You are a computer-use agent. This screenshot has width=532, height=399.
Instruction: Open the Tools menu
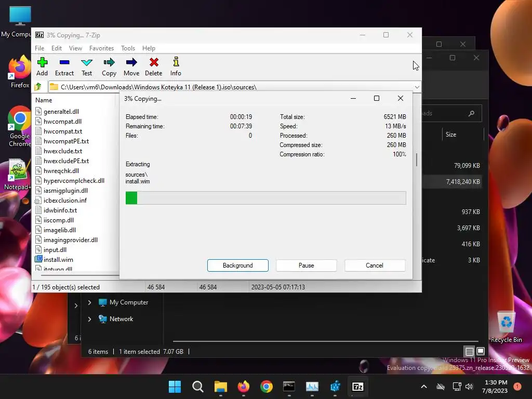pos(128,48)
